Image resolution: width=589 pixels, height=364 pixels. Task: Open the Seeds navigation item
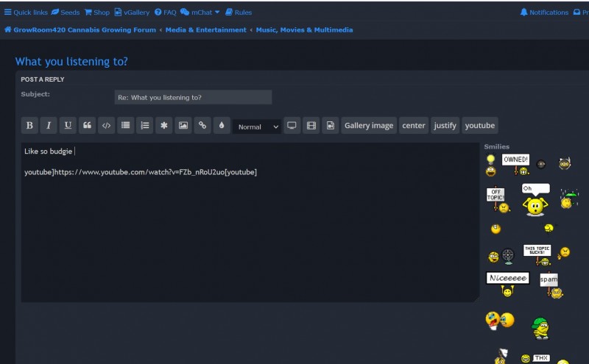66,13
